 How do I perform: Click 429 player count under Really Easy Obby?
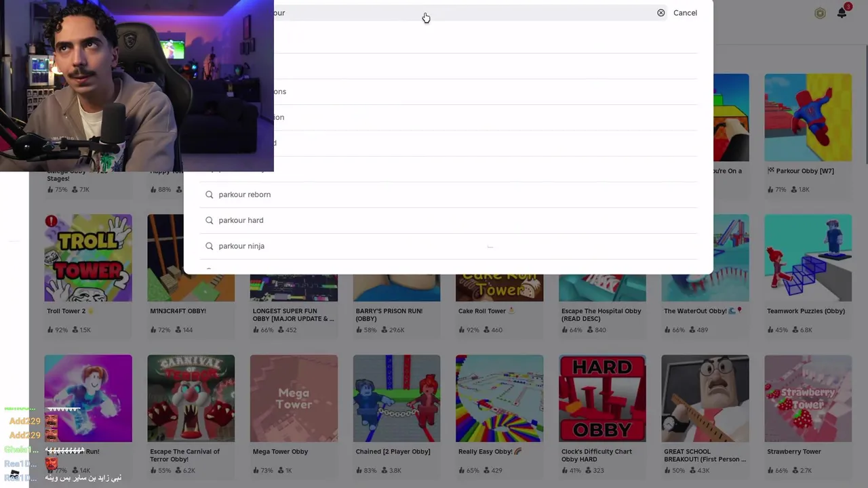[x=492, y=470]
